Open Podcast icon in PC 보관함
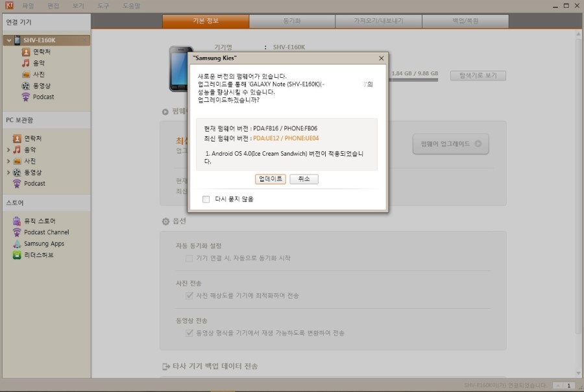The height and width of the screenshot is (392, 584). click(x=17, y=184)
